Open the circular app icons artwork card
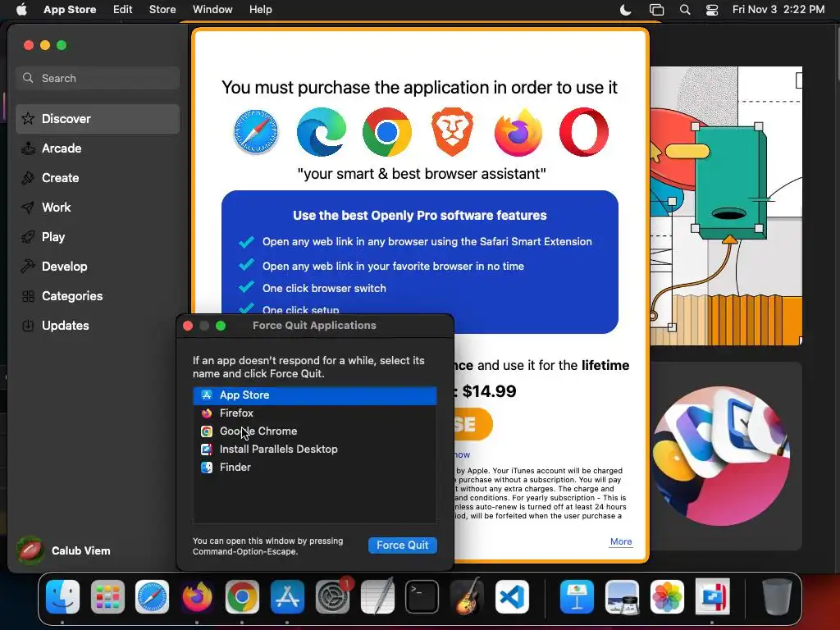 coord(725,456)
